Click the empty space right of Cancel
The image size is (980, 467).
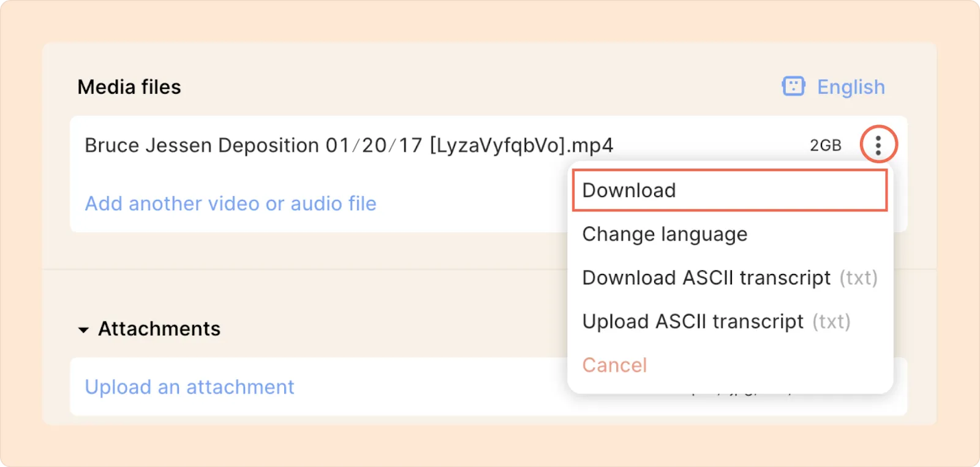point(766,365)
